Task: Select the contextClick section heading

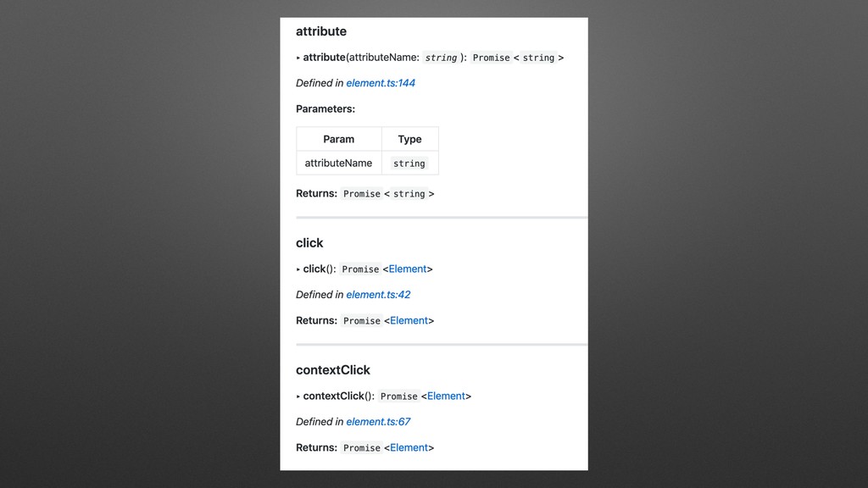Action: pyautogui.click(x=332, y=369)
